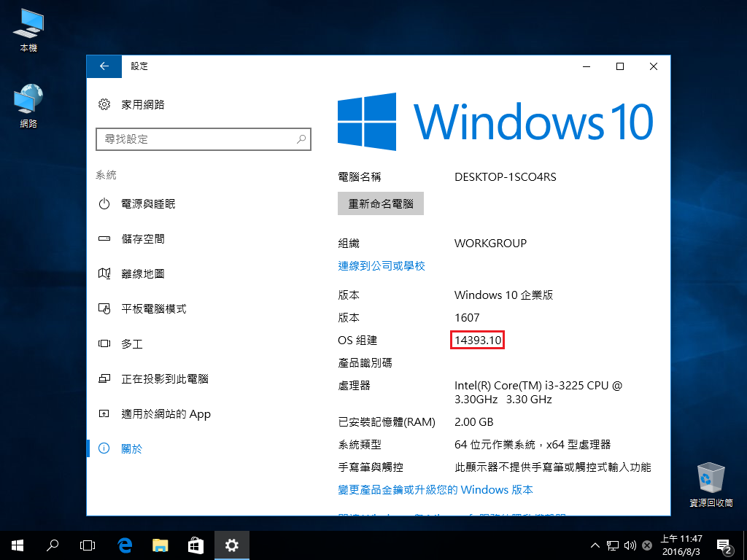Go back with the Settings back arrow
The height and width of the screenshot is (560, 747).
[104, 66]
